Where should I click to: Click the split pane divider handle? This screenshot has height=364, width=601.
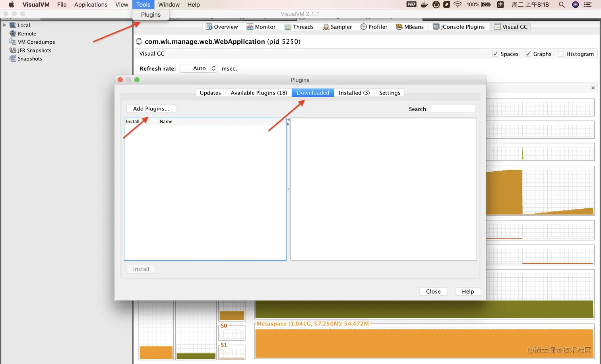(x=289, y=189)
